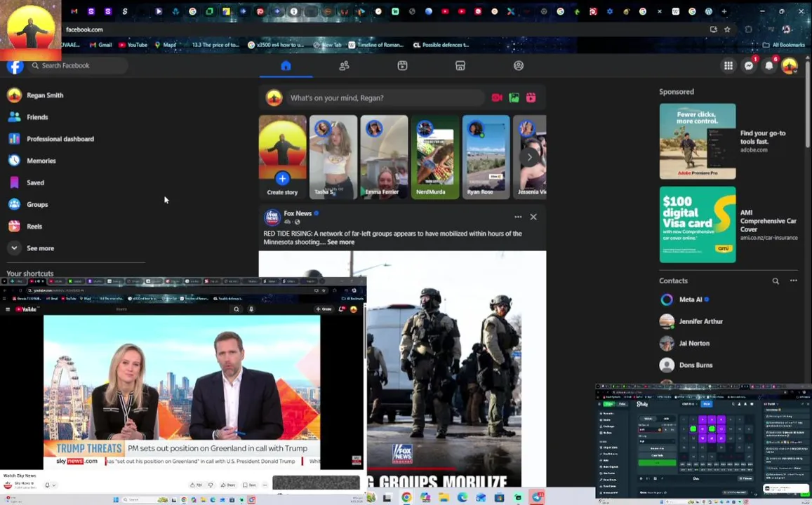Search contacts with magnifier icon
The width and height of the screenshot is (812, 505).
pos(776,281)
